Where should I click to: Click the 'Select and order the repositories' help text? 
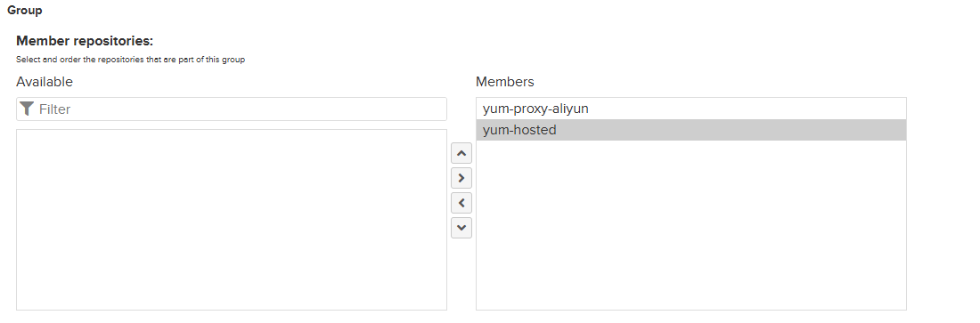pos(131,60)
